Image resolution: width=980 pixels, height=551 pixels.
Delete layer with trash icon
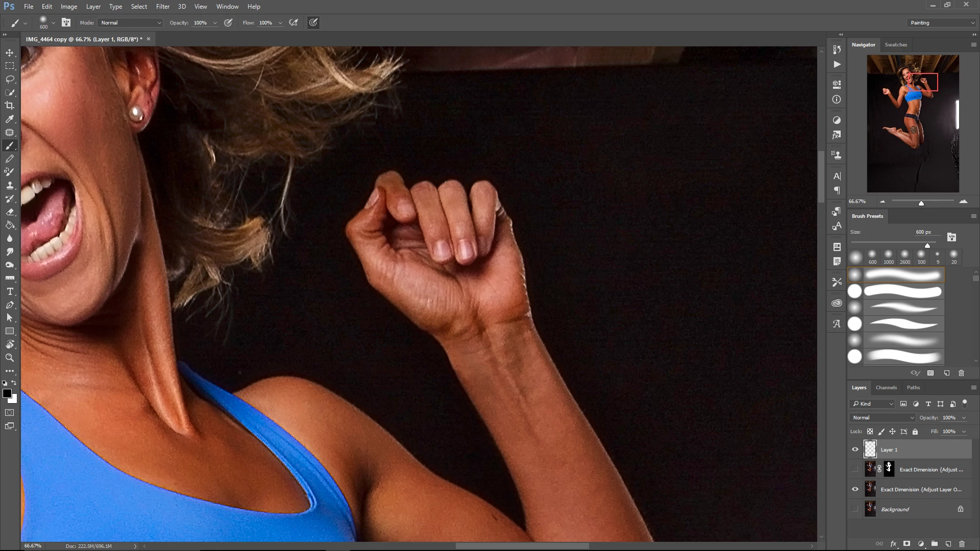pyautogui.click(x=962, y=544)
